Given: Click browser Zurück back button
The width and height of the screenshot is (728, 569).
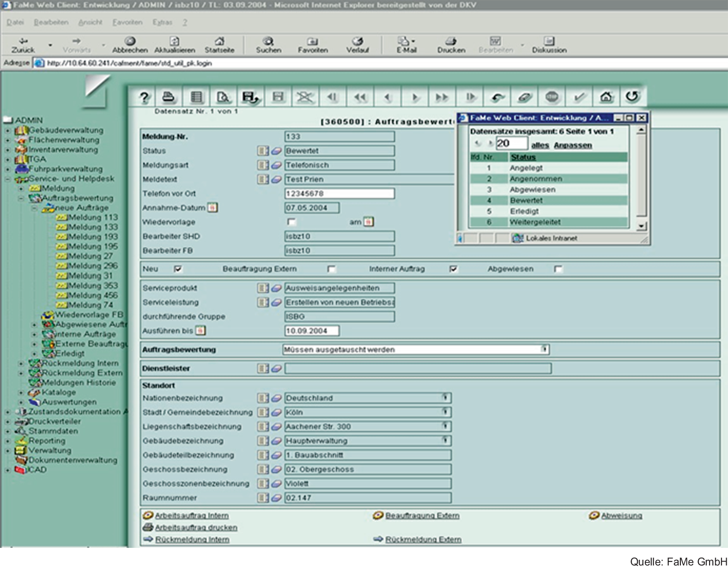Looking at the screenshot, I should point(23,45).
